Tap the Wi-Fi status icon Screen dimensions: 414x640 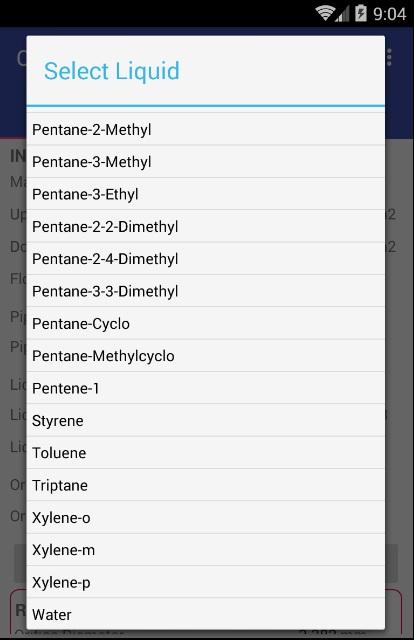click(325, 13)
